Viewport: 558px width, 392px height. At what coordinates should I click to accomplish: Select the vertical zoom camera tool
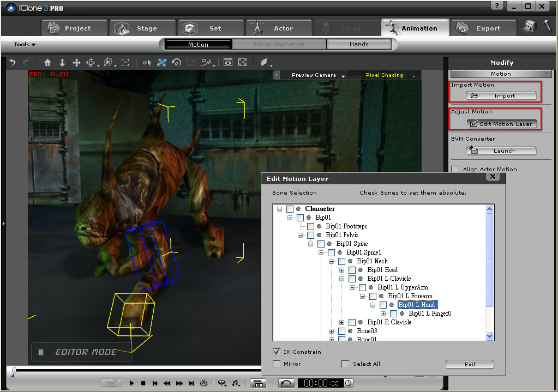coord(62,63)
